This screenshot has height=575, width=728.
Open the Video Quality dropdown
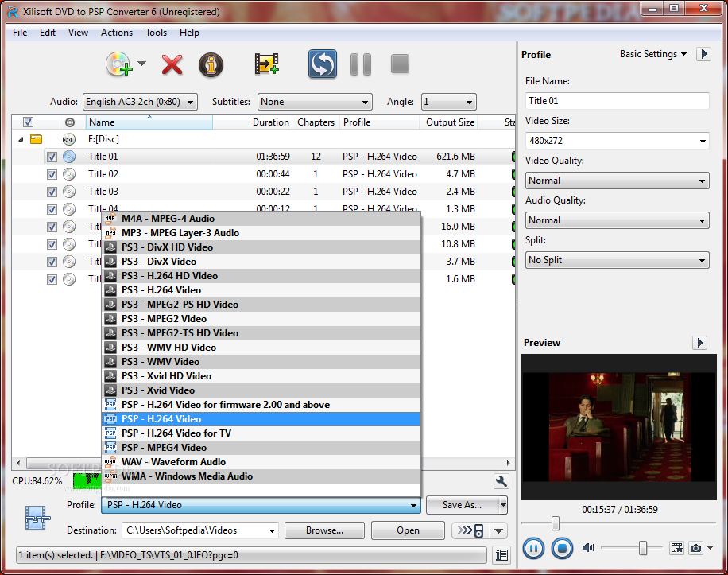tap(617, 181)
